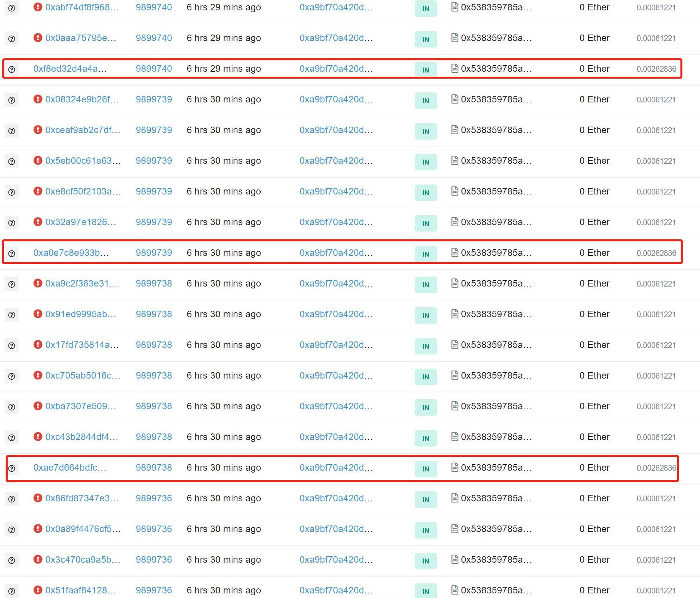Open transaction hash 0xba7307e509
The height and width of the screenshot is (598, 700).
tap(81, 406)
